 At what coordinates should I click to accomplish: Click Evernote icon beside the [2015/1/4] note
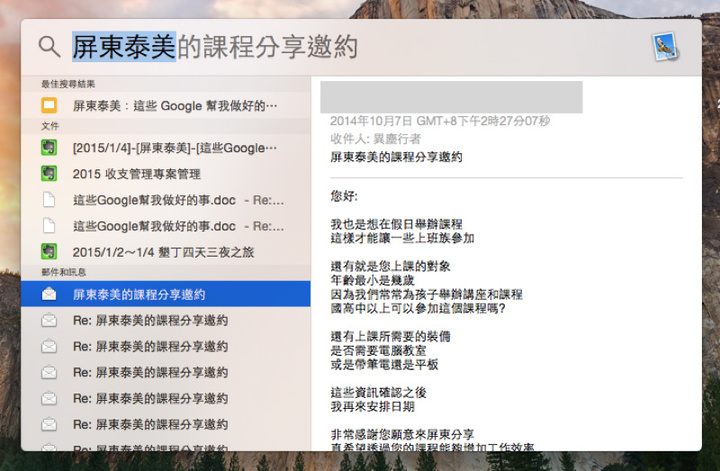[48, 148]
